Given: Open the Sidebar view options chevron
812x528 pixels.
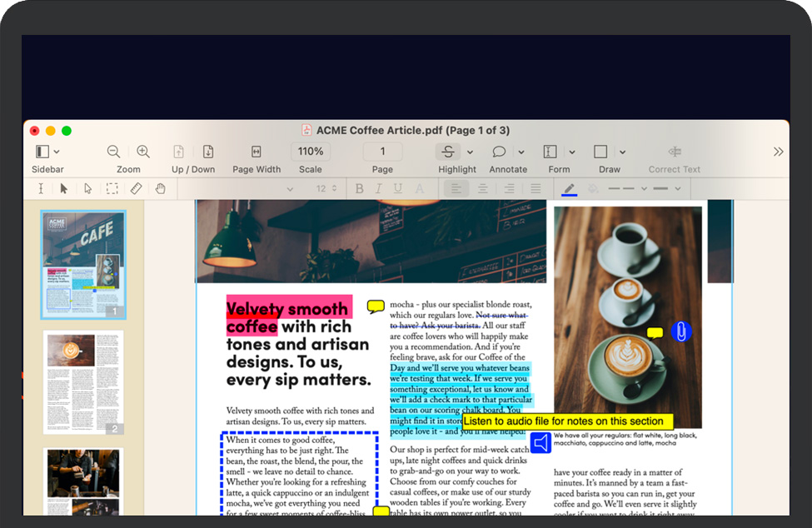Looking at the screenshot, I should point(57,152).
